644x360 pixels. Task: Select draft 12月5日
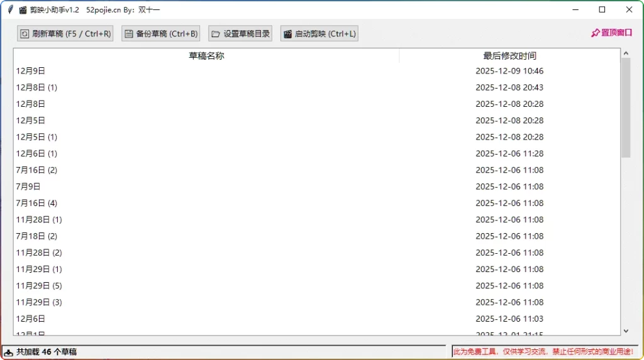click(317, 120)
